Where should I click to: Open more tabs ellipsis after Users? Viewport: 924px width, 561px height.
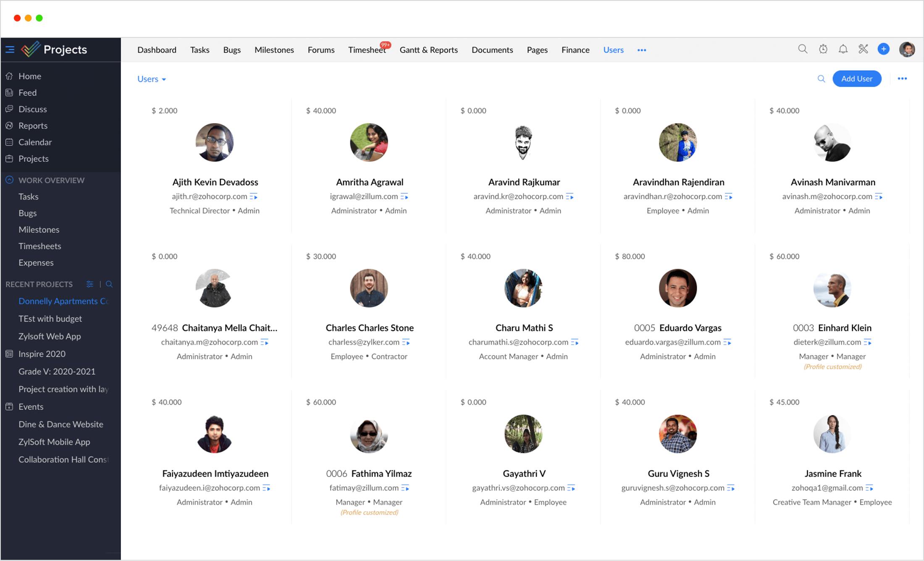click(x=641, y=50)
